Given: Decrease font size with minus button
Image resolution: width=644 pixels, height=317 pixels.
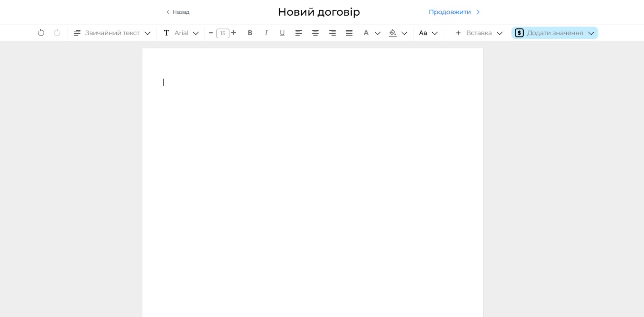Looking at the screenshot, I should 211,33.
